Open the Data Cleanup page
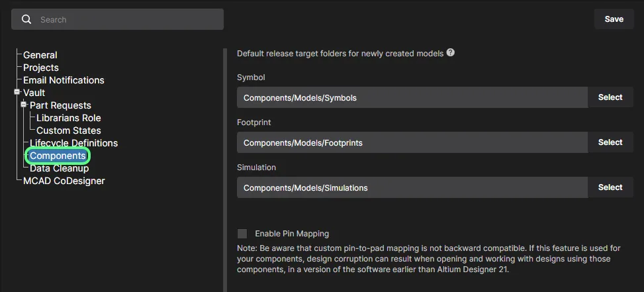Image resolution: width=644 pixels, height=292 pixels. tap(60, 168)
